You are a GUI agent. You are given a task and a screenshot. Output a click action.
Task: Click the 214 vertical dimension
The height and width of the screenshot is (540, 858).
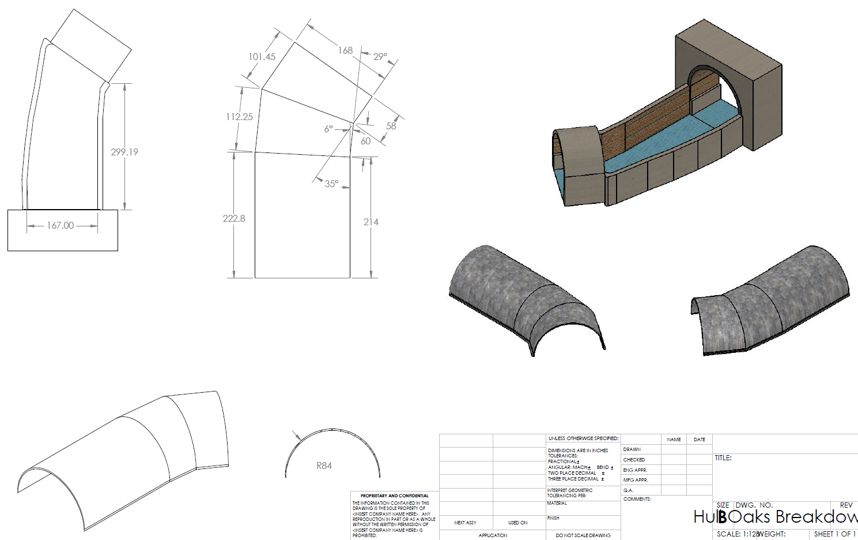point(370,220)
